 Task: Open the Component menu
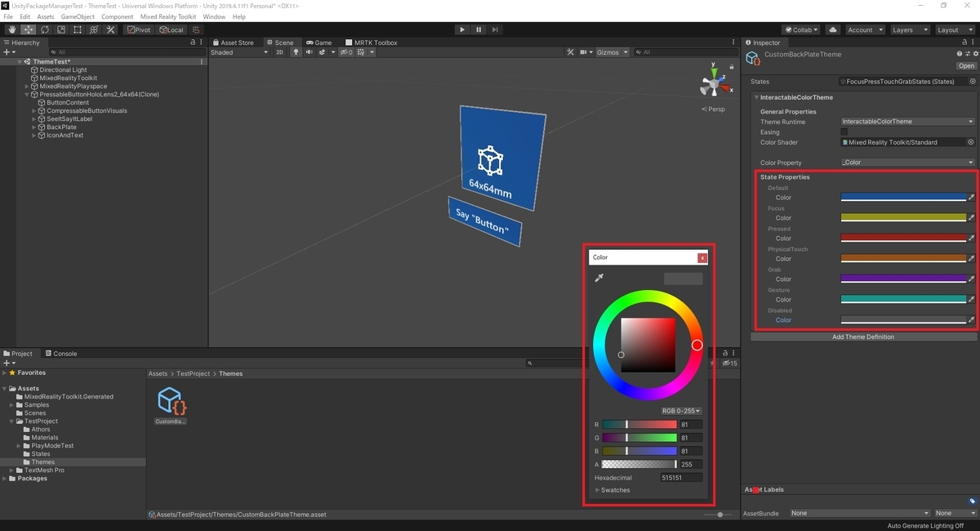tap(118, 16)
